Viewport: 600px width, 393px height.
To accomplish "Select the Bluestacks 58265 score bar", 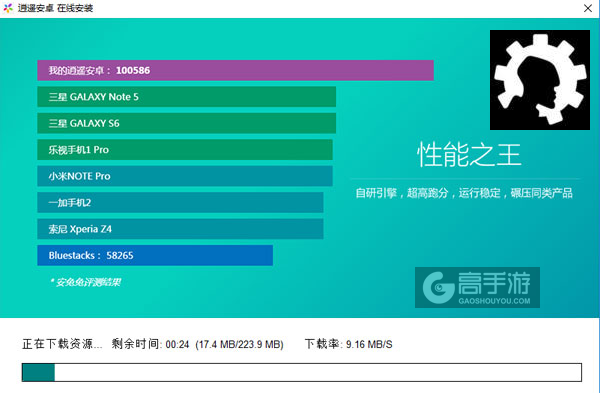I will (155, 255).
